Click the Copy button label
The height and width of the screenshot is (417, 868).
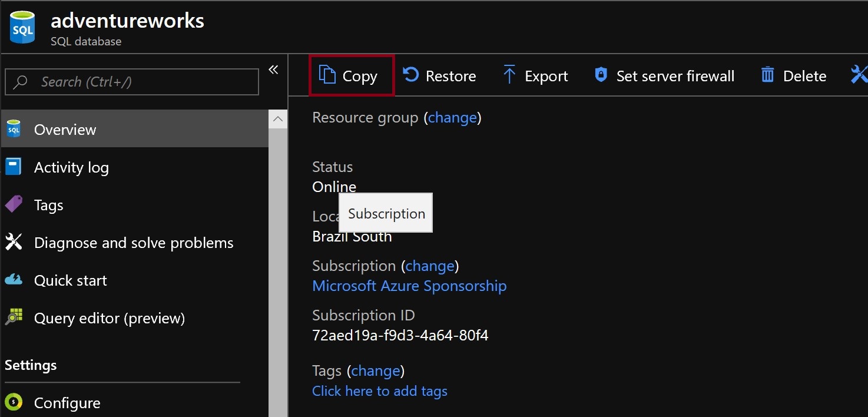(360, 76)
